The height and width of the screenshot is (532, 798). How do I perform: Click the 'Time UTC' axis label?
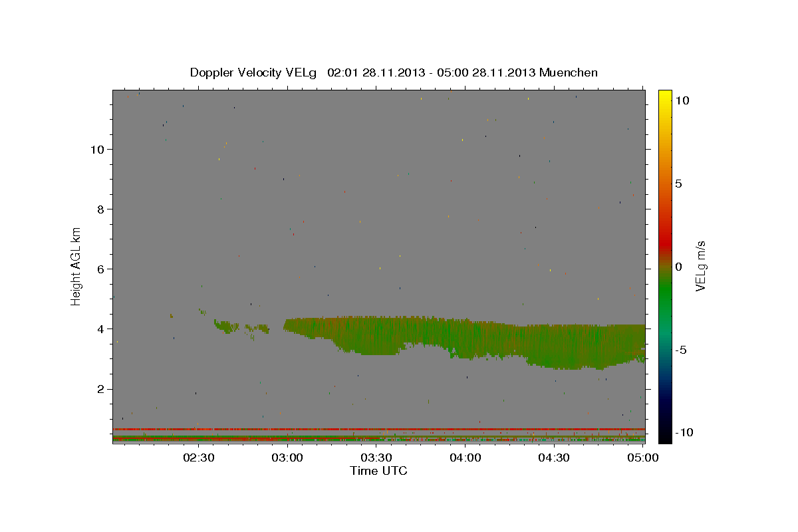[x=378, y=471]
